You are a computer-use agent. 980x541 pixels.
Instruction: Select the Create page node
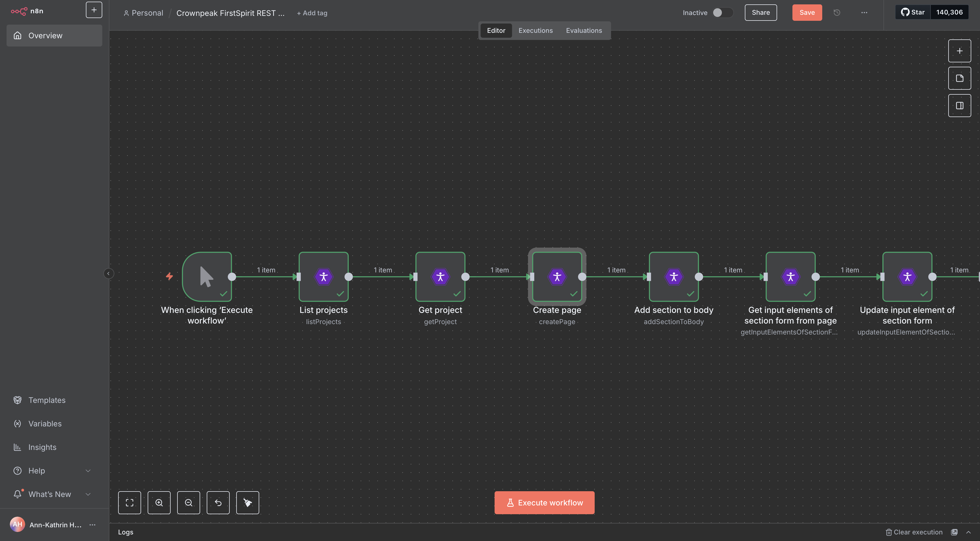click(x=557, y=277)
